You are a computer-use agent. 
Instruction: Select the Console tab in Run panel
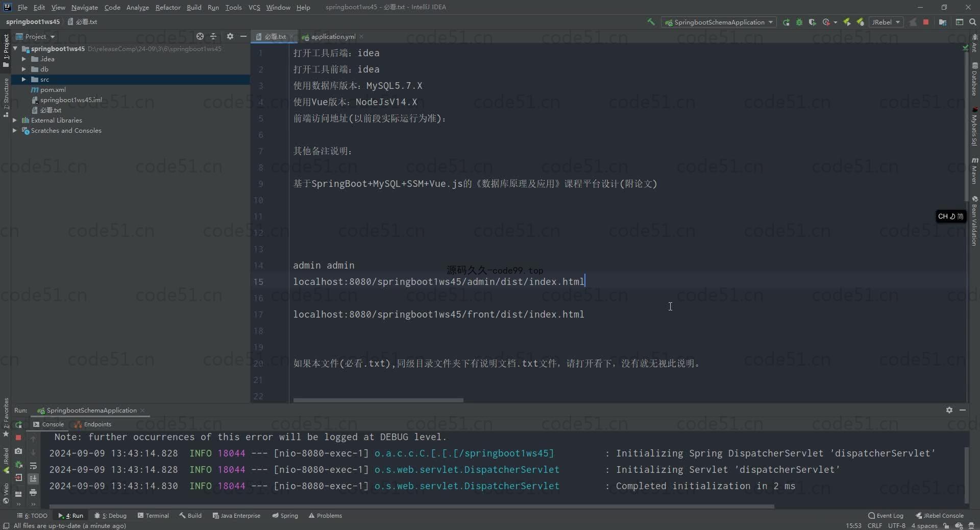pyautogui.click(x=48, y=424)
